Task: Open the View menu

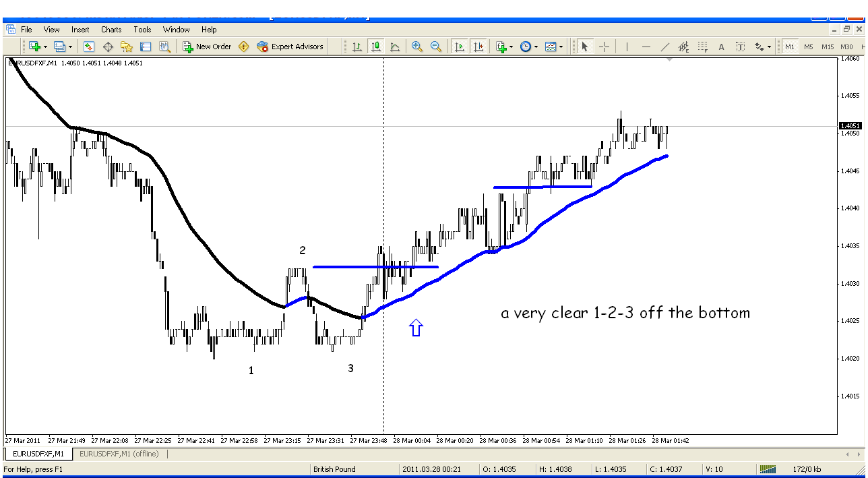Action: coord(52,30)
